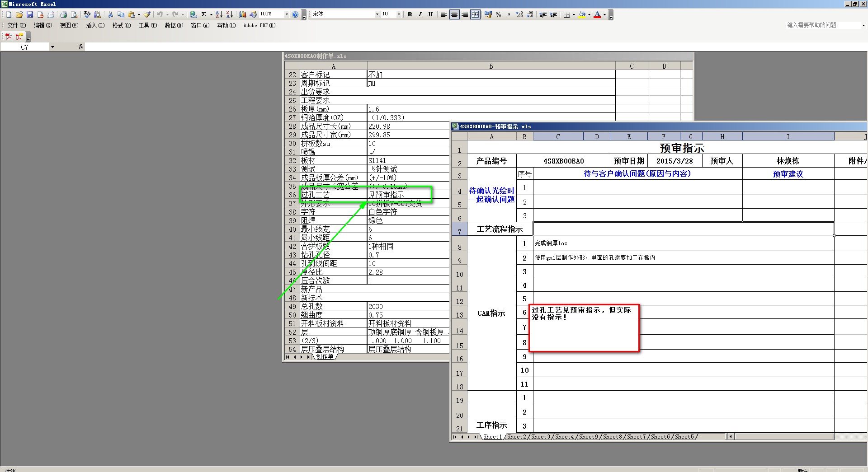868x472 pixels.
Task: Paste from clipboard
Action: (131, 14)
